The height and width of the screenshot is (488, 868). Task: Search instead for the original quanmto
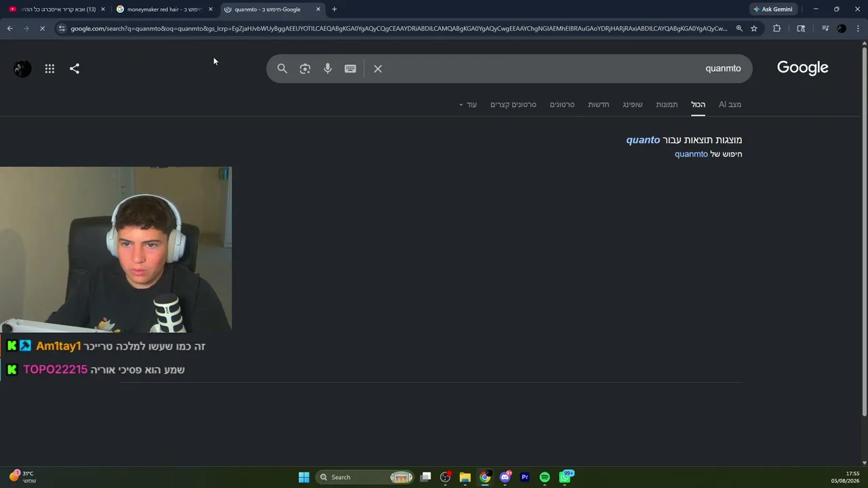(x=691, y=155)
